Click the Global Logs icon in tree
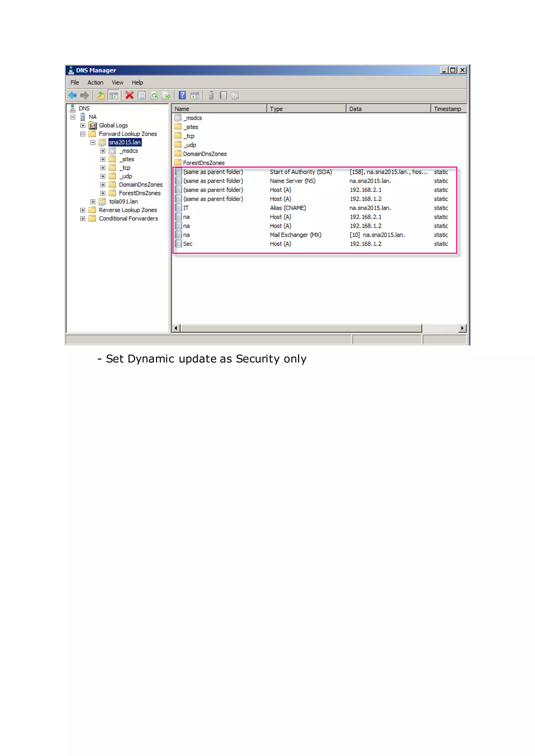This screenshot has height=756, width=535. tap(92, 126)
